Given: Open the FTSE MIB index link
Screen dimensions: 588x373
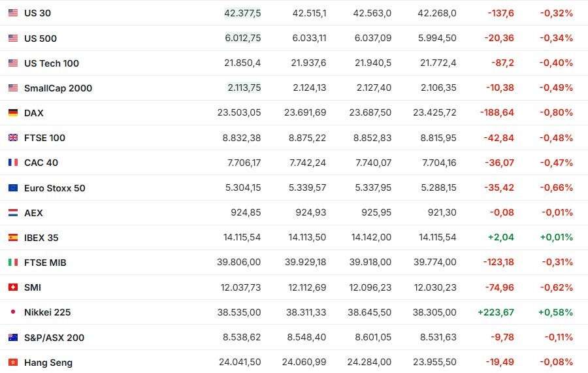Looking at the screenshot, I should [x=45, y=263].
